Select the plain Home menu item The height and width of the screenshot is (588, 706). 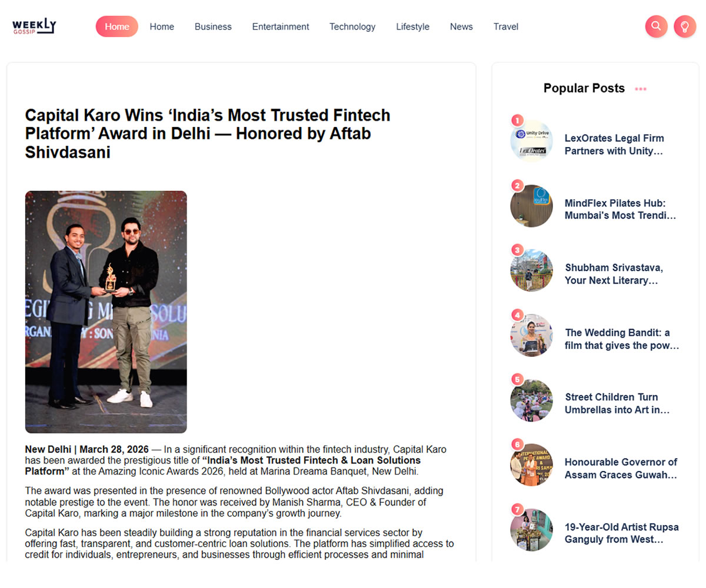(x=162, y=26)
